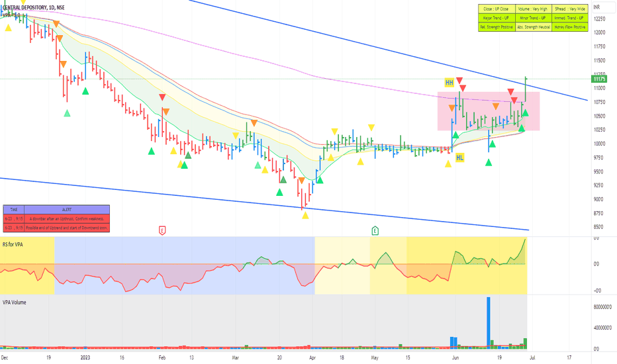Click the yellow 'HH' label on the chart

coord(449,83)
